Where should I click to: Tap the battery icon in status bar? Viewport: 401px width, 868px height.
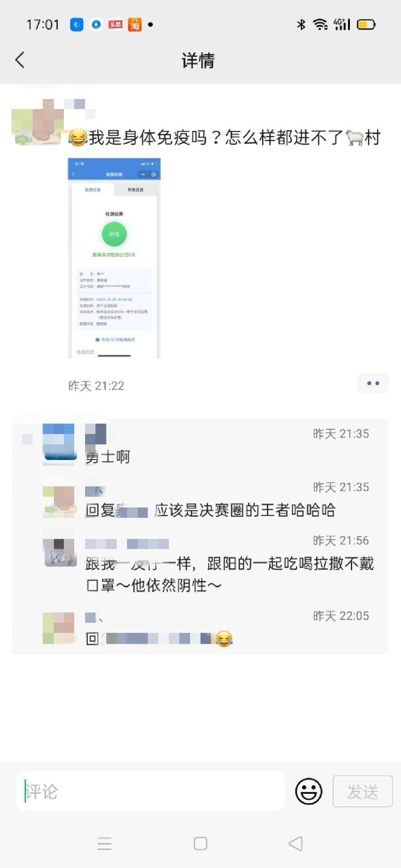click(x=366, y=24)
